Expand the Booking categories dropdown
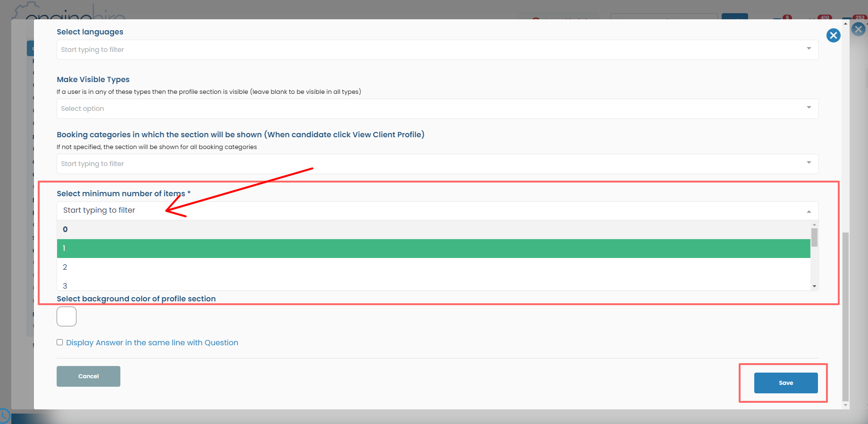The image size is (868, 424). coord(438,164)
